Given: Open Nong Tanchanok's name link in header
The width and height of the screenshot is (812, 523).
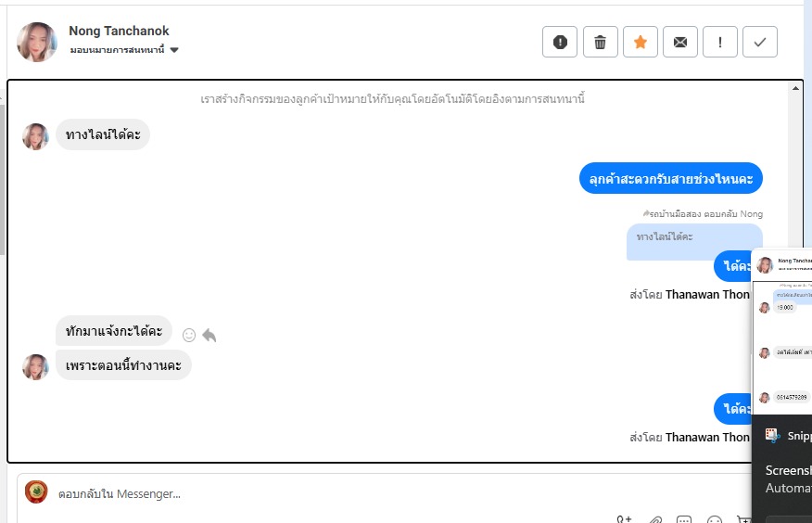Looking at the screenshot, I should pos(119,32).
